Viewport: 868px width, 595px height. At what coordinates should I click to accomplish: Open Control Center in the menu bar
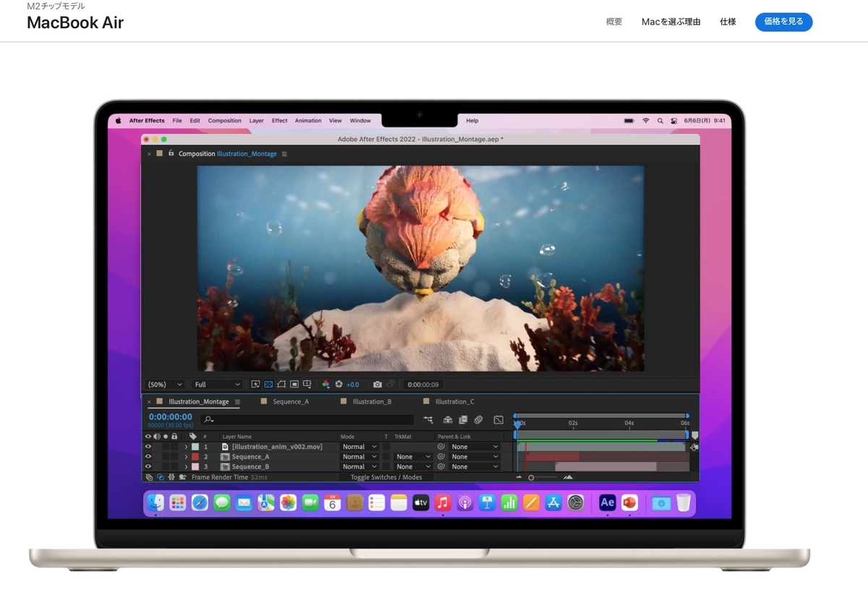click(x=673, y=121)
